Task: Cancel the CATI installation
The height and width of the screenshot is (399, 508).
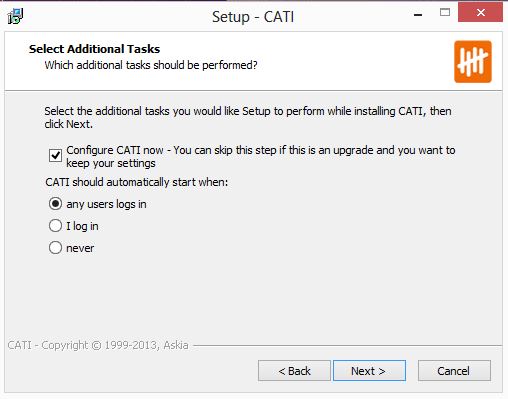Action: 454,371
